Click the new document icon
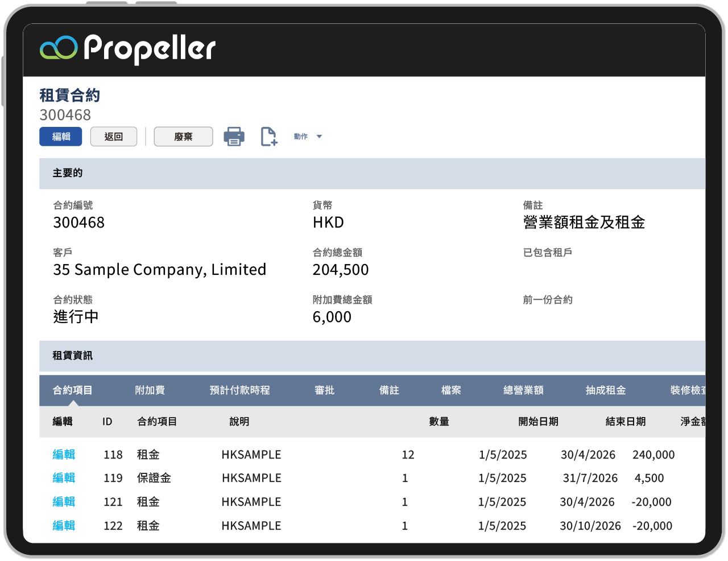Viewport: 728px width, 561px height. (x=268, y=137)
